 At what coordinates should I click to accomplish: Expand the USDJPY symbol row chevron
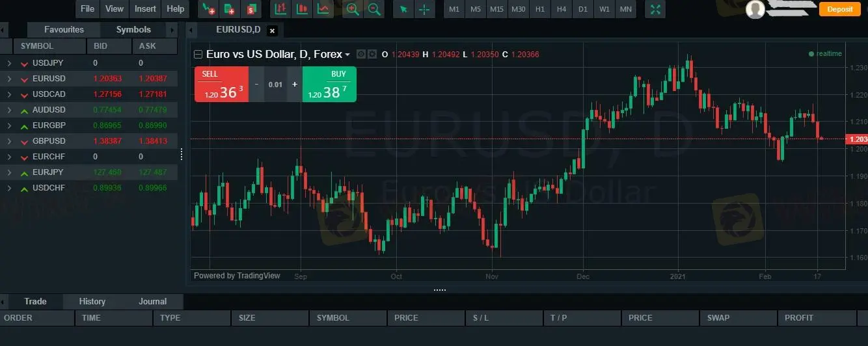(x=9, y=63)
